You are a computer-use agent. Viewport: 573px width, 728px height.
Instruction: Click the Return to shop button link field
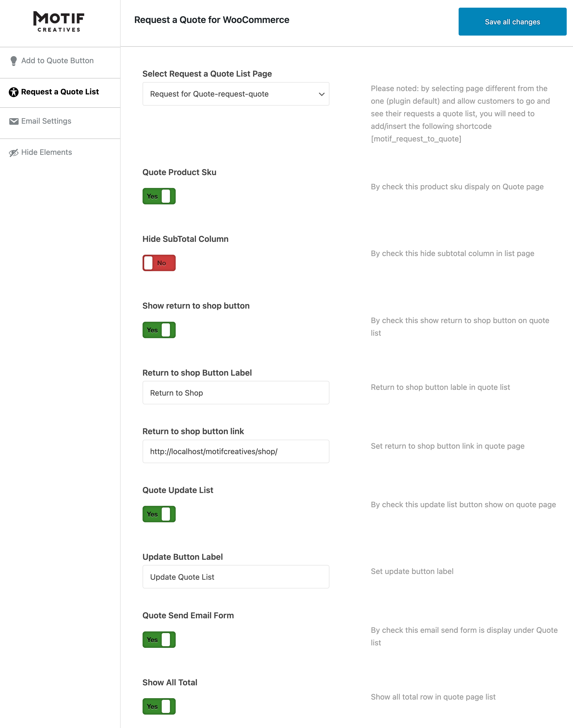pyautogui.click(x=235, y=451)
